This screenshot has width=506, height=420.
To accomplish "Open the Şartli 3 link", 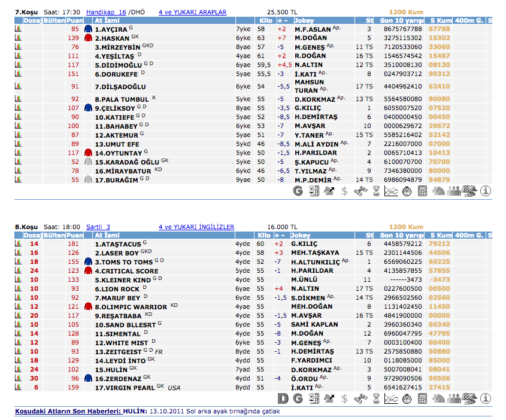I will [98, 227].
